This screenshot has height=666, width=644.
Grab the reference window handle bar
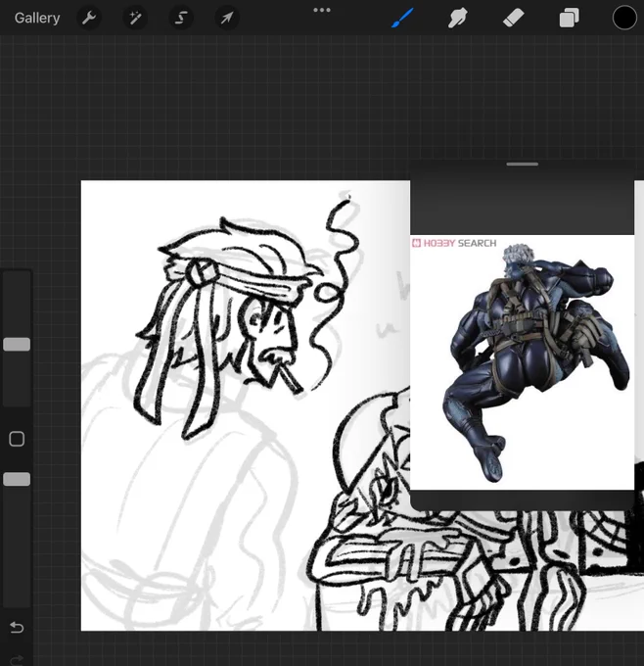tap(523, 164)
